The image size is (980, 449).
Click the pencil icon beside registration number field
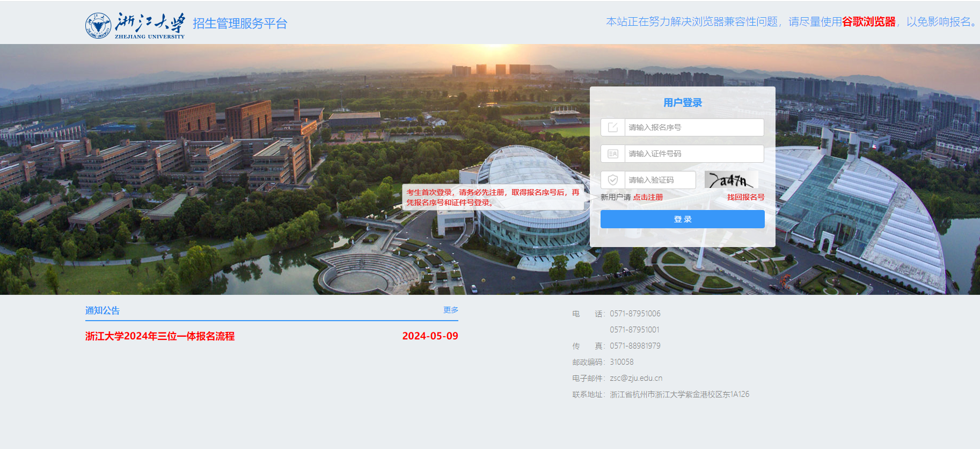point(613,127)
